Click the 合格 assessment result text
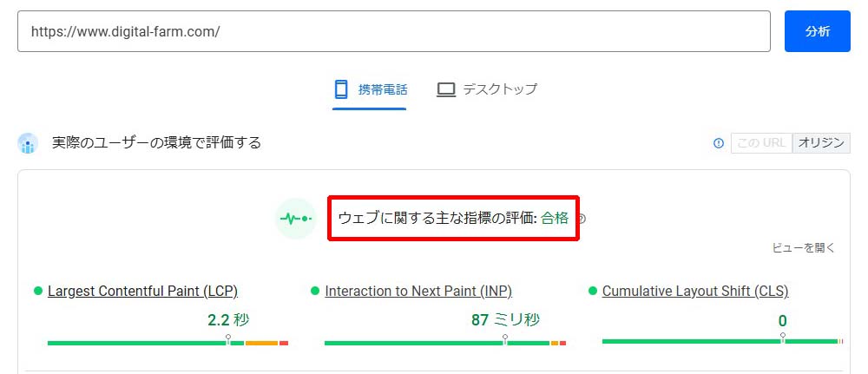This screenshot has height=374, width=868. [x=555, y=219]
